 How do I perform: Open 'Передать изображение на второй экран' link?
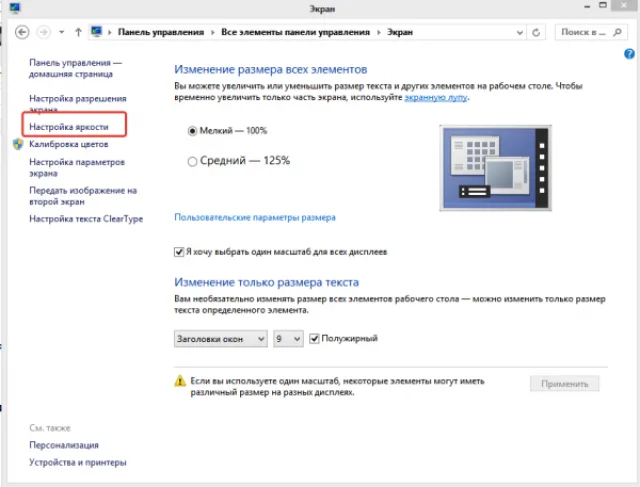coord(83,196)
